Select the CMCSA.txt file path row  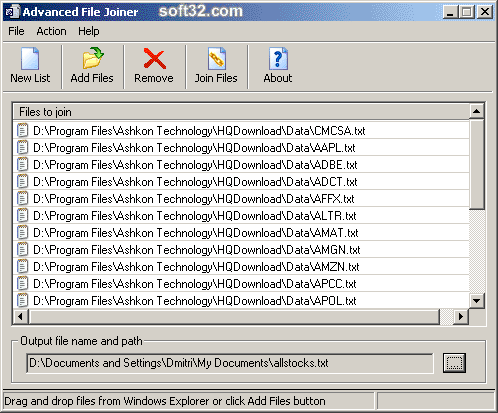point(241,130)
